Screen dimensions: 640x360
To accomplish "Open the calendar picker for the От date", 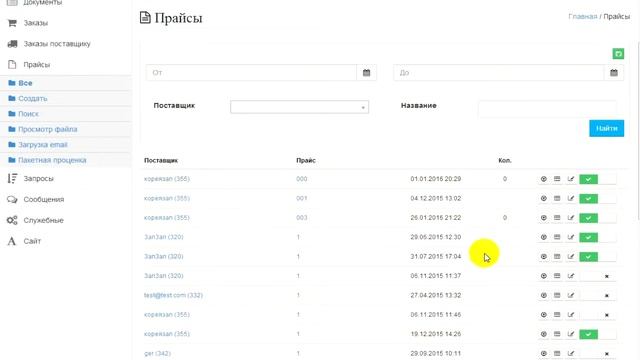I will pyautogui.click(x=367, y=73).
